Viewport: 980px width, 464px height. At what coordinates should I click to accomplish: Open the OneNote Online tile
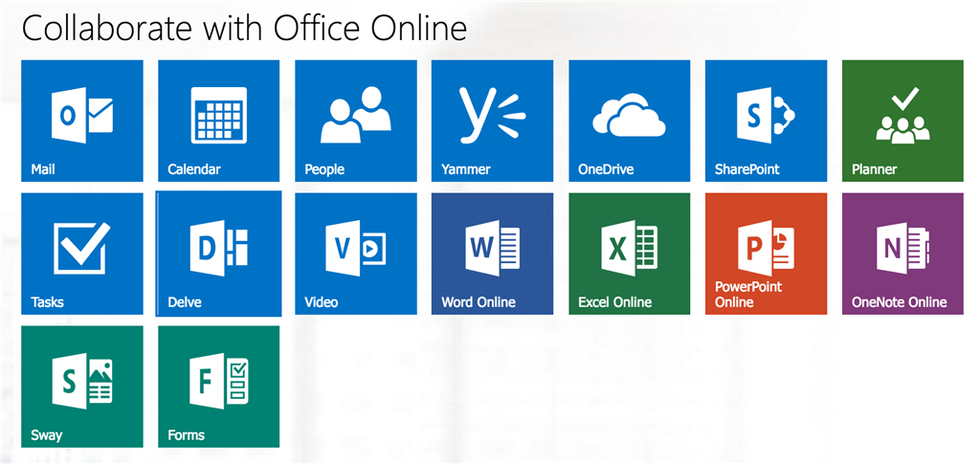(903, 254)
